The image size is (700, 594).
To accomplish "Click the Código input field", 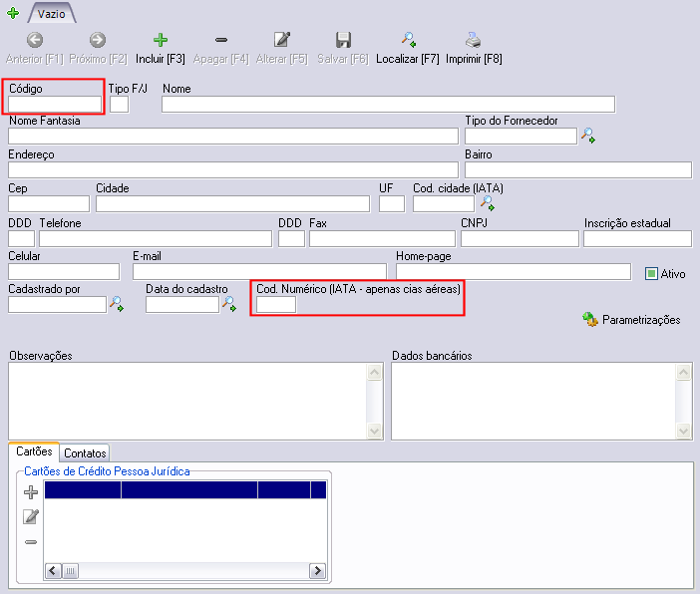I will (55, 105).
